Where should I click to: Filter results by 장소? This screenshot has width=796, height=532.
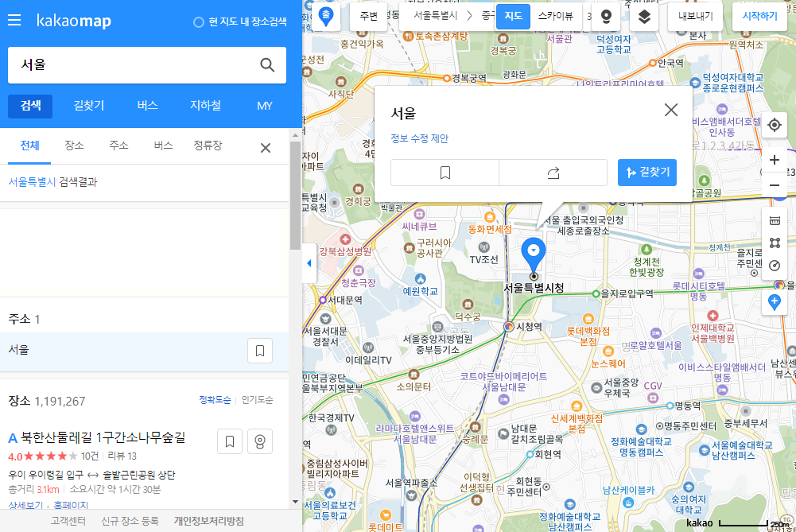pos(74,146)
